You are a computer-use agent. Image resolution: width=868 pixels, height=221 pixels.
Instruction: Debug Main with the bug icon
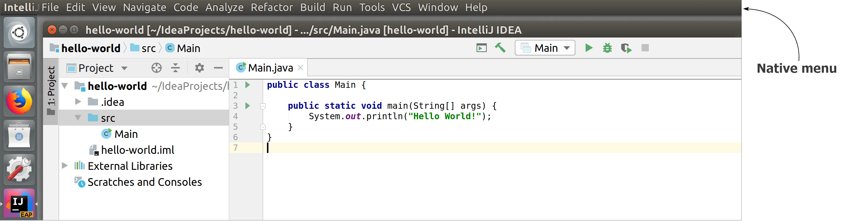607,48
